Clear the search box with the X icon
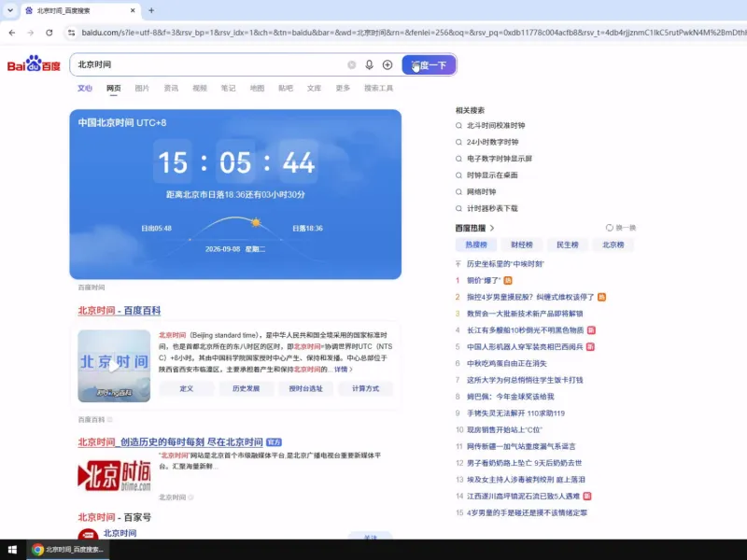Image resolution: width=747 pixels, height=560 pixels. coord(352,64)
